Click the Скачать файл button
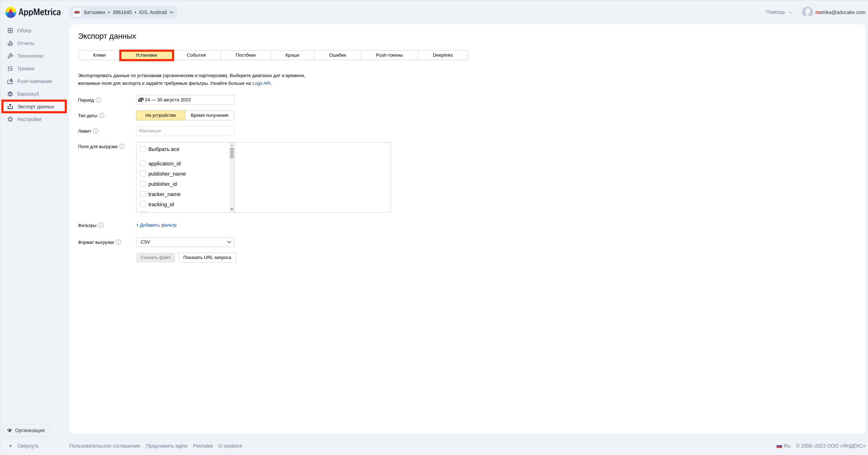The image size is (868, 455). pyautogui.click(x=155, y=258)
